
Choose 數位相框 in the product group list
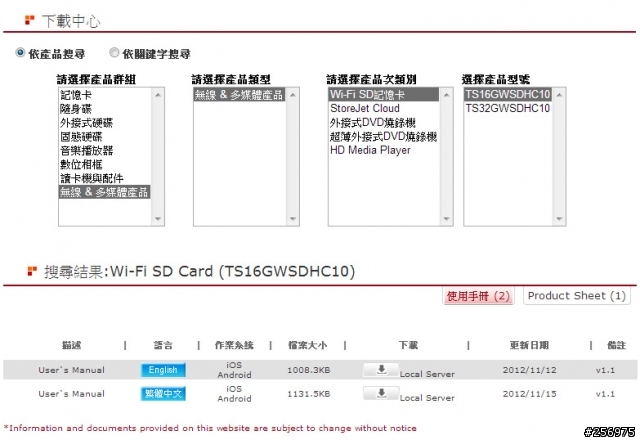(x=104, y=164)
